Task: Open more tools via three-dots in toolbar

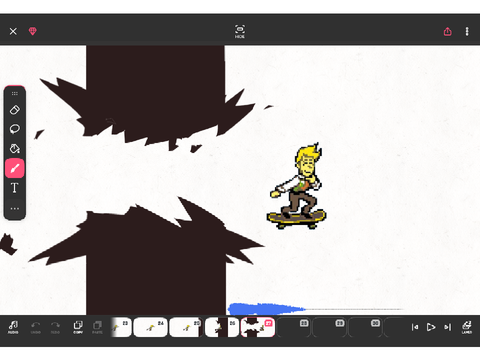Action: click(15, 209)
